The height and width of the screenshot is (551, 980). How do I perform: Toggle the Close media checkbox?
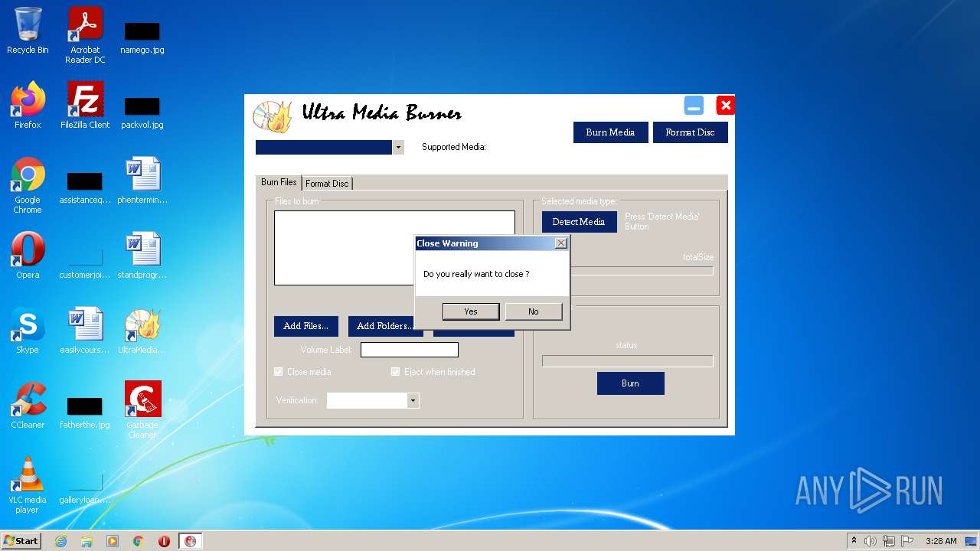click(279, 372)
